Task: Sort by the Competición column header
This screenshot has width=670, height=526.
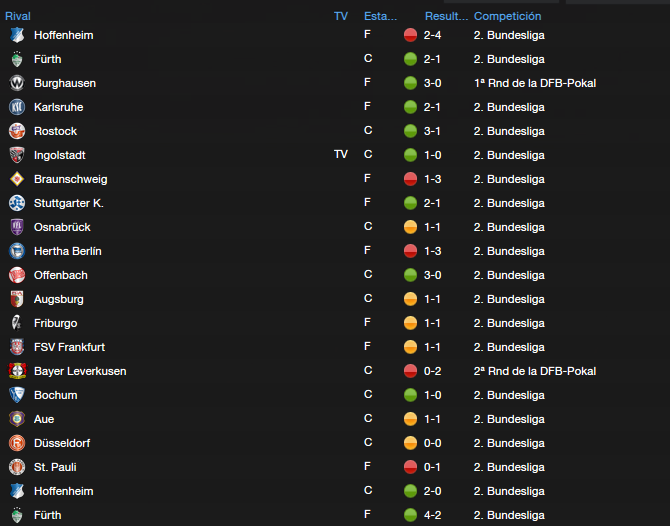Action: [x=507, y=16]
